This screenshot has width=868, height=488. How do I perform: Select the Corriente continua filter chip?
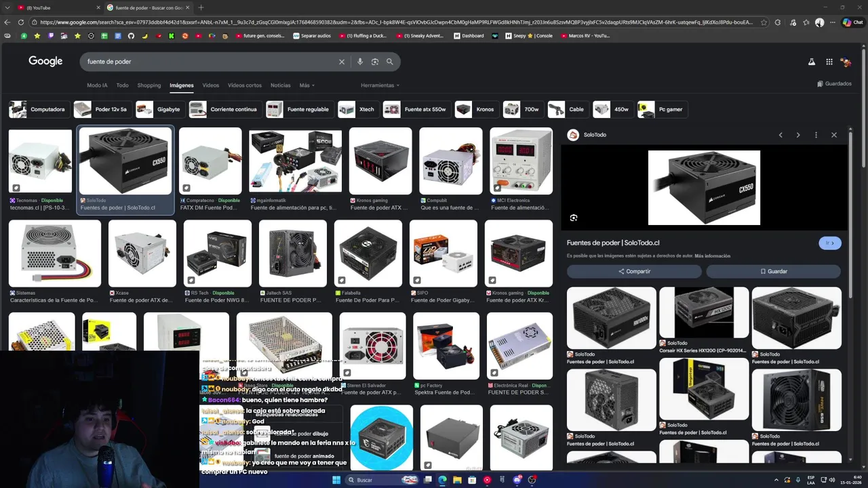[224, 109]
